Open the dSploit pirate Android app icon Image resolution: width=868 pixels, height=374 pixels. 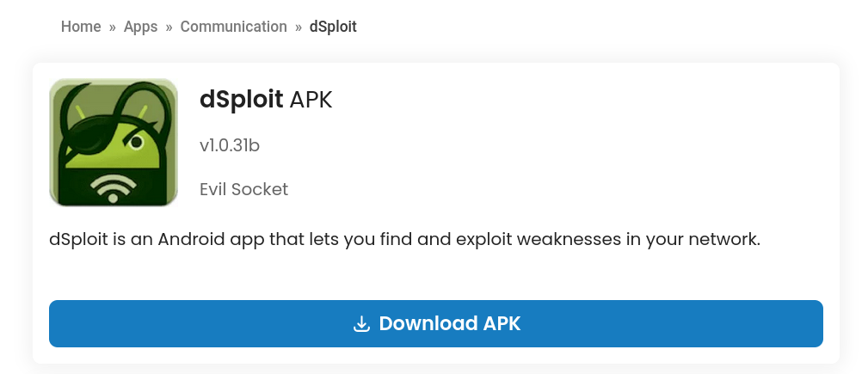coord(114,142)
